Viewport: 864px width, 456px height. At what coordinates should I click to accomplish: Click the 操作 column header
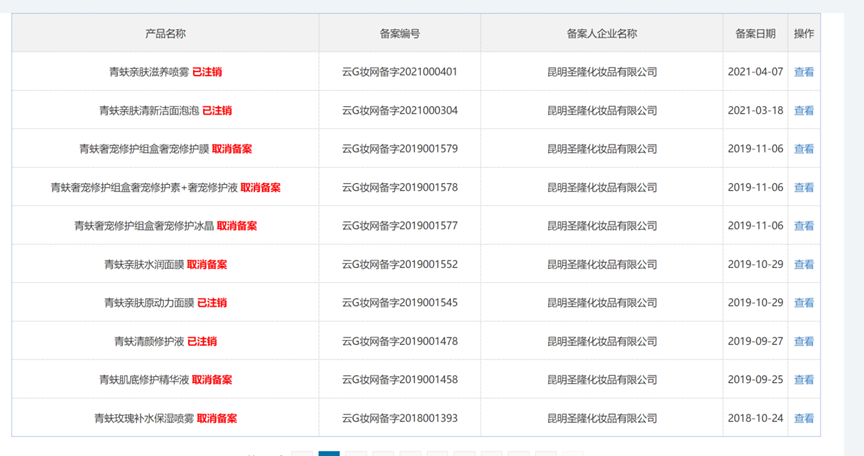(804, 34)
